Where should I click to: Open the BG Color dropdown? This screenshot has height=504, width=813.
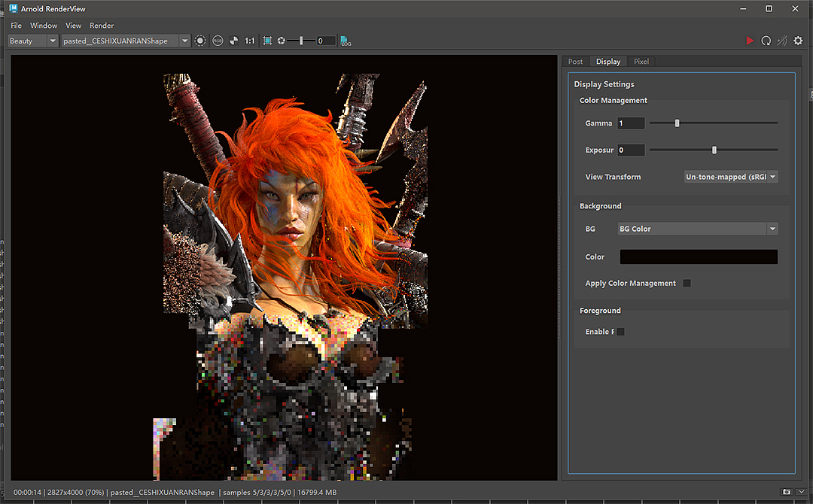[x=697, y=229]
